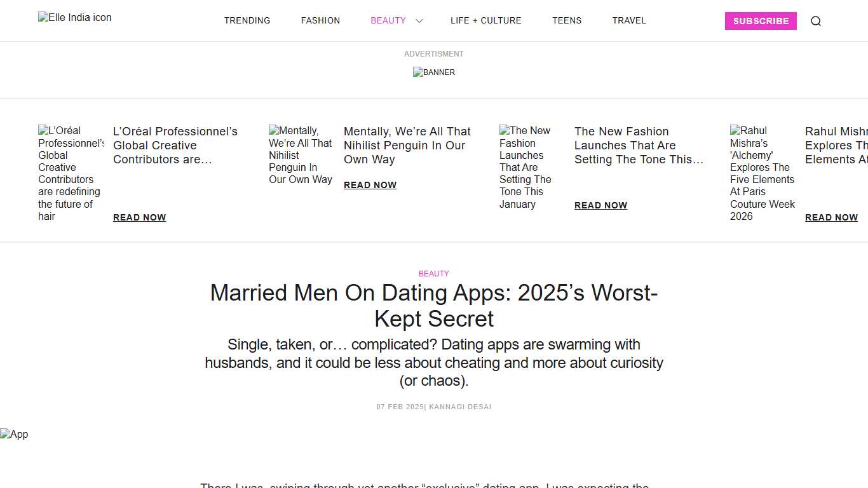Click the Beauty category tag above the headline

pyautogui.click(x=434, y=273)
